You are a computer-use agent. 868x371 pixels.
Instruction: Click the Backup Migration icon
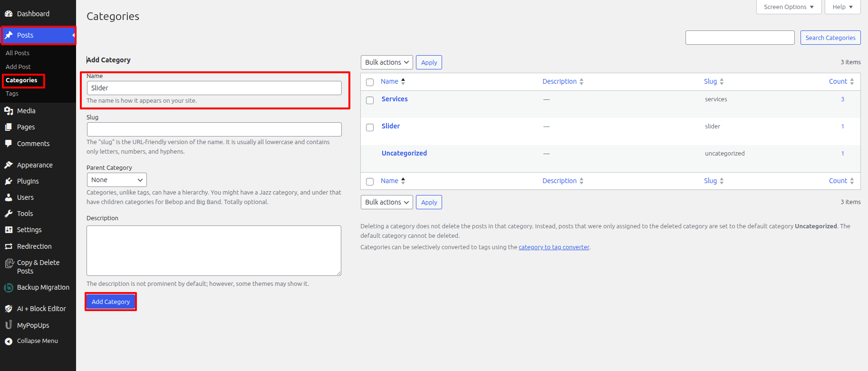point(9,287)
